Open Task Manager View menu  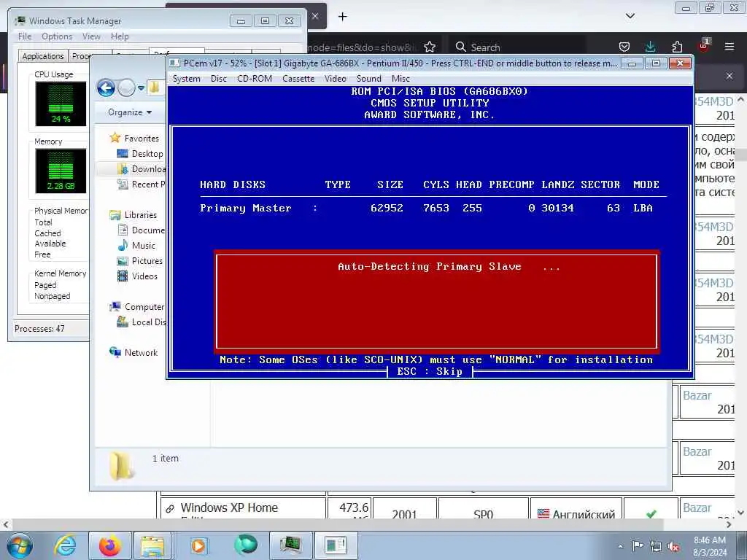91,36
